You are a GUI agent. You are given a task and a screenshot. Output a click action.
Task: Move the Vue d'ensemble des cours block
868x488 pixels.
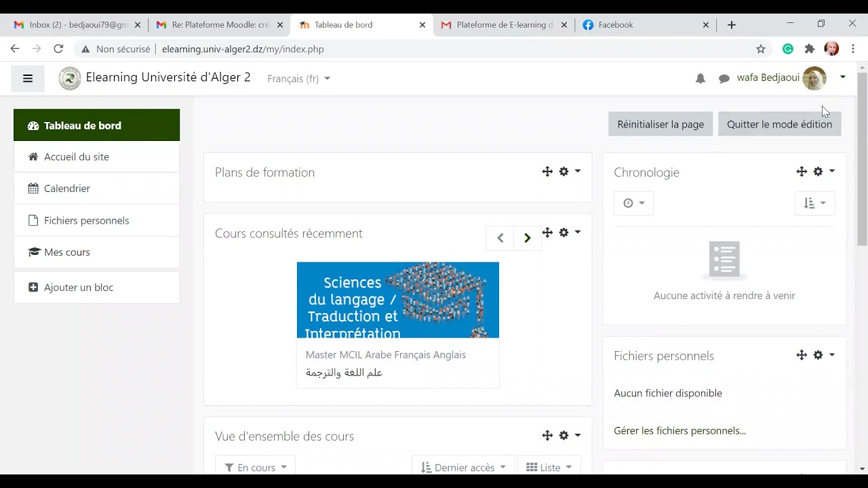[547, 435]
